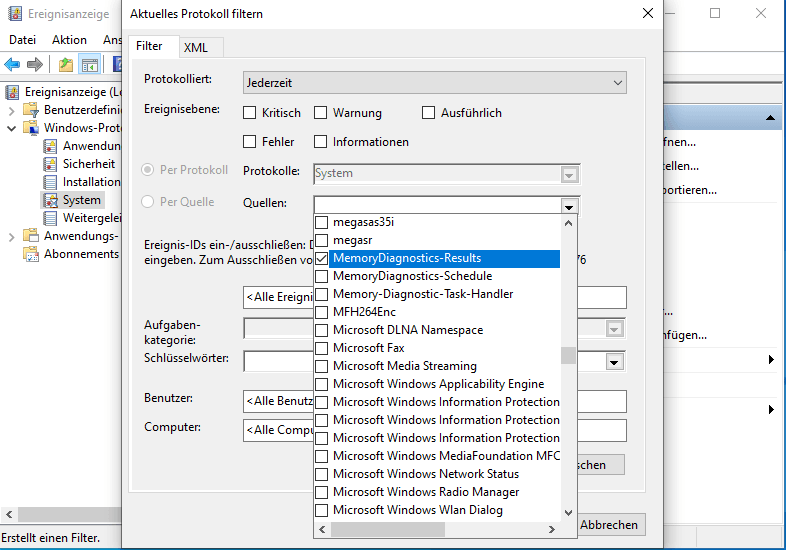Viewport: 786px width, 550px height.
Task: Select MemoryDiagnostics-Schedule in the source list
Action: 412,276
